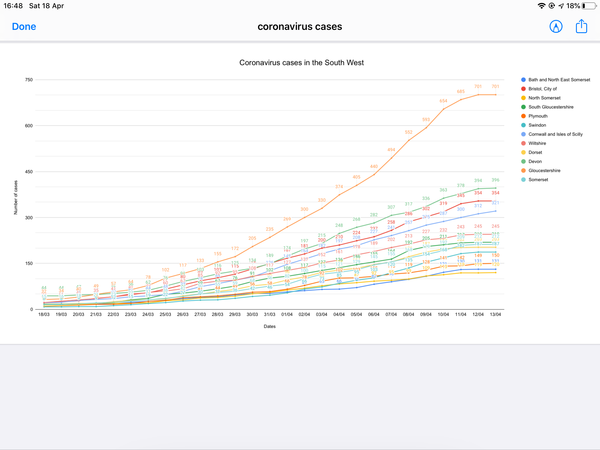This screenshot has width=600, height=450.
Task: Open the Share sheet icon
Action: pyautogui.click(x=581, y=26)
